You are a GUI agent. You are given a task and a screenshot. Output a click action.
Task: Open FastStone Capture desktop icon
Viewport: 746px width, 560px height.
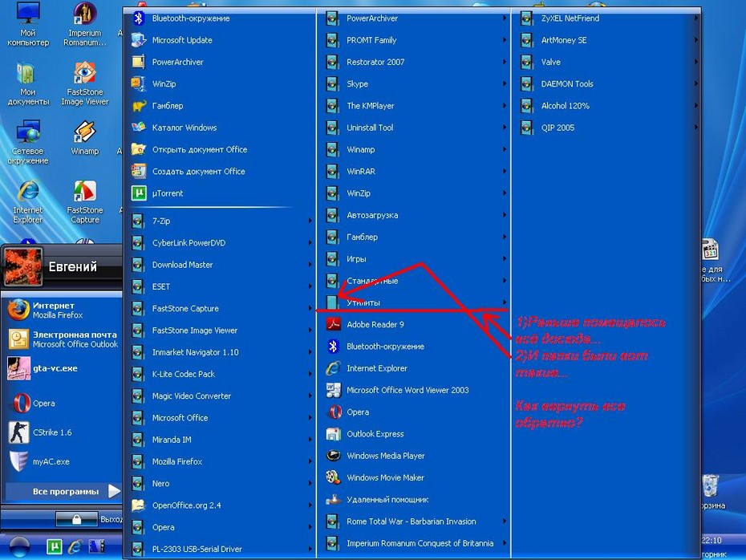pos(85,201)
